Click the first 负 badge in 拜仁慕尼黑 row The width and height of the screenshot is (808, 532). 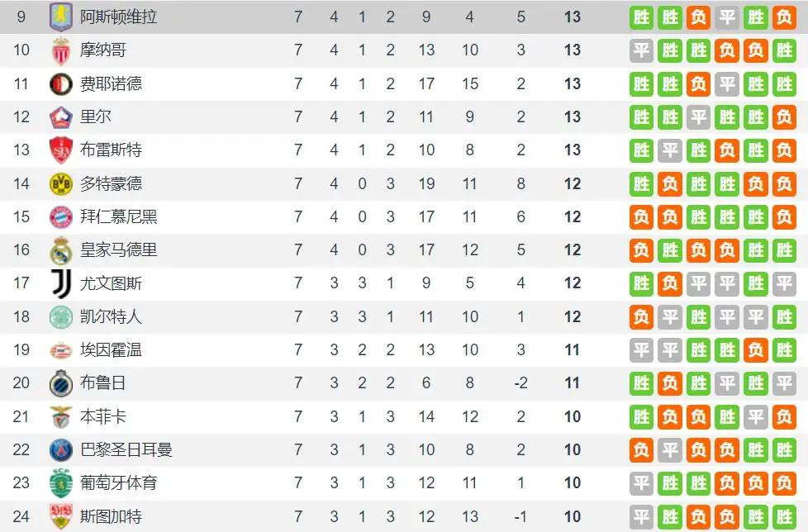pos(641,216)
